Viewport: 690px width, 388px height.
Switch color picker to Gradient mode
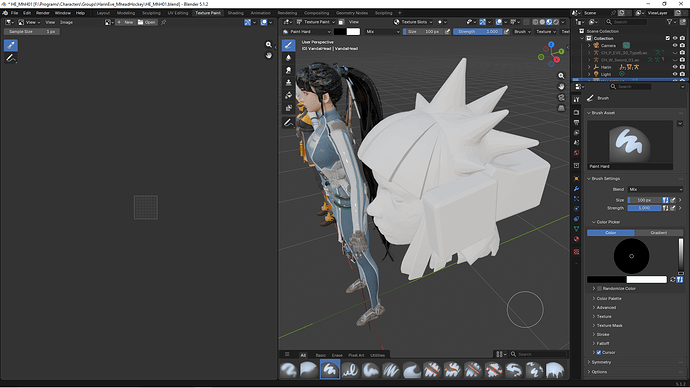tap(658, 233)
